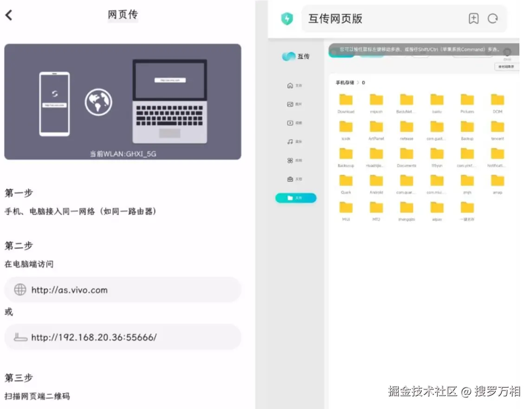Open the com.miui... folder
532x409 pixels.
click(437, 185)
